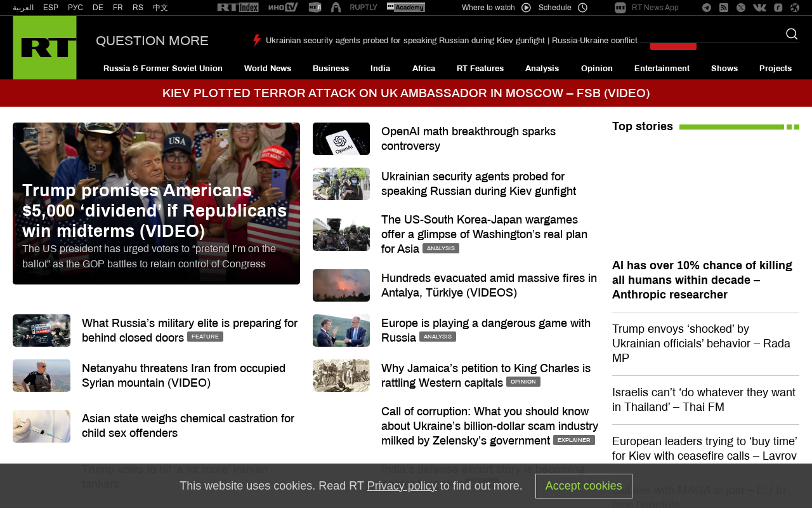Open the RSS feed icon
The image size is (812, 508).
tap(724, 8)
